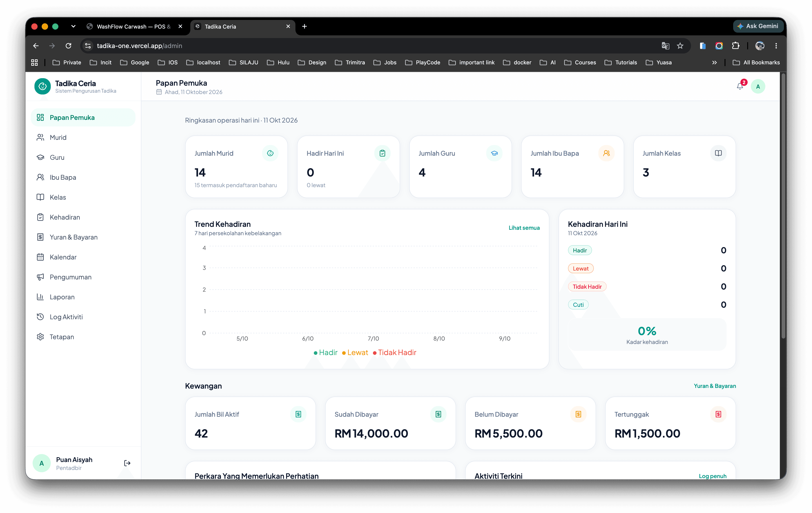Click the Jumlah Murid card icon
Image resolution: width=812 pixels, height=513 pixels.
click(x=270, y=153)
